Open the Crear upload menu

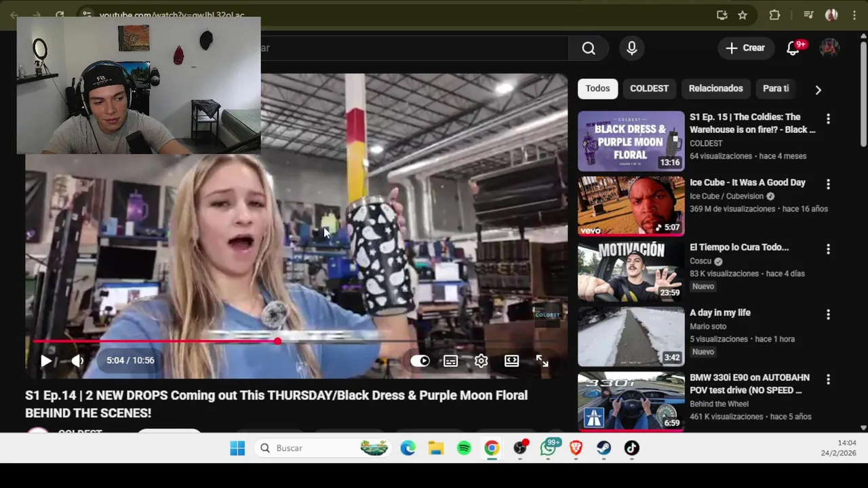pos(745,48)
